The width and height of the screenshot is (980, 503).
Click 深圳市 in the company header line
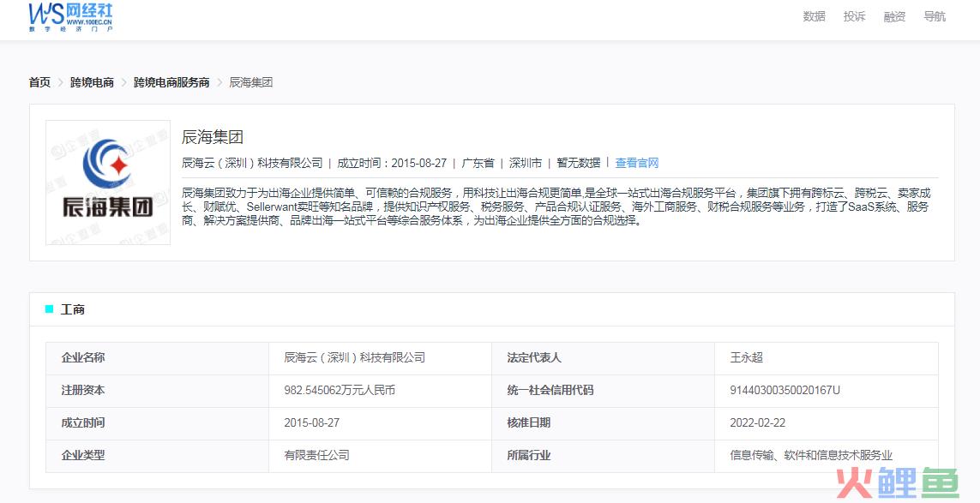click(526, 163)
